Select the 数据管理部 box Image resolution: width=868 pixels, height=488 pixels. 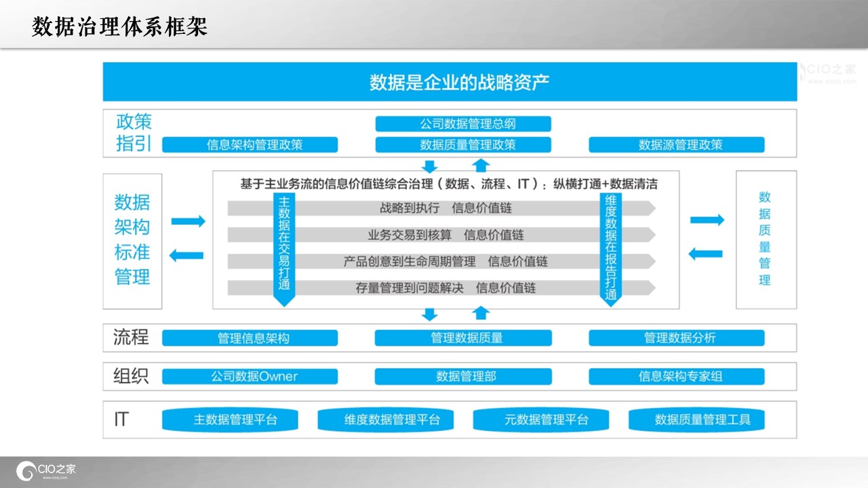click(463, 376)
